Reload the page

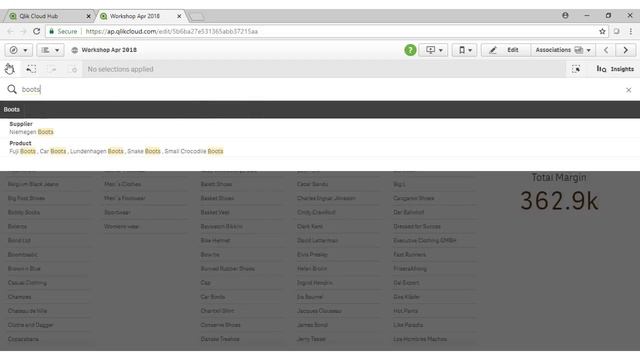(x=37, y=31)
